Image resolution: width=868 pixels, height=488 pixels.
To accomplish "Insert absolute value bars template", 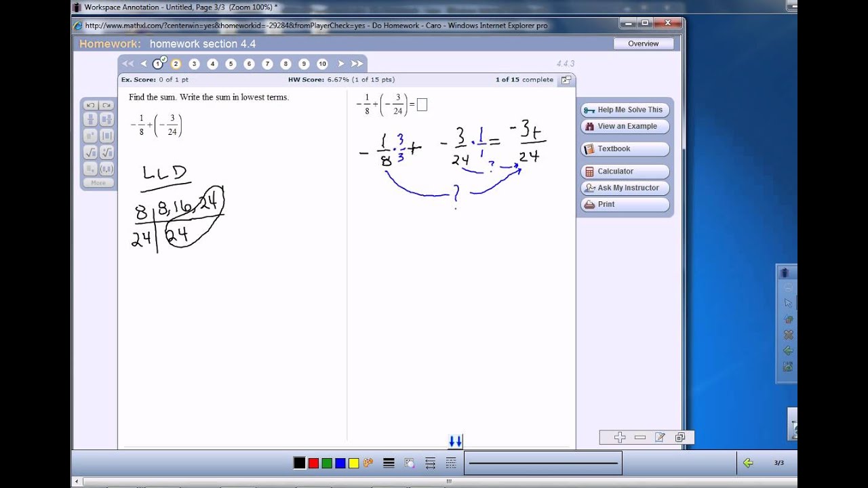I will 106,136.
